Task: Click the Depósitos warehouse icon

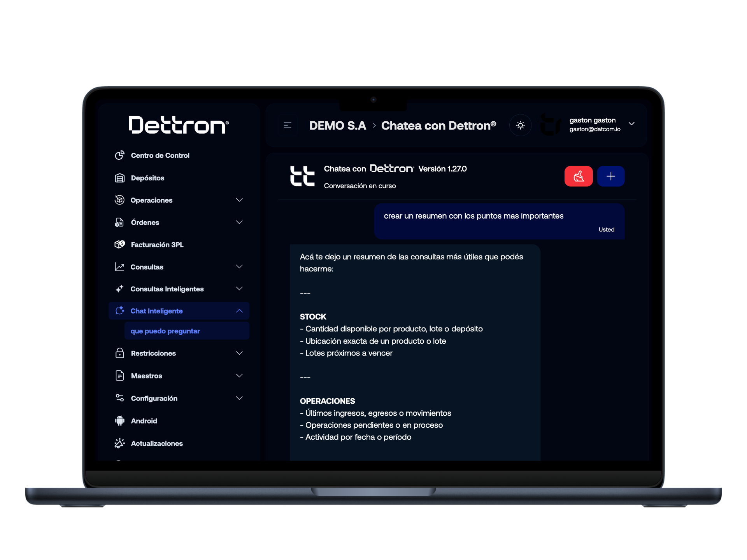Action: click(x=119, y=178)
